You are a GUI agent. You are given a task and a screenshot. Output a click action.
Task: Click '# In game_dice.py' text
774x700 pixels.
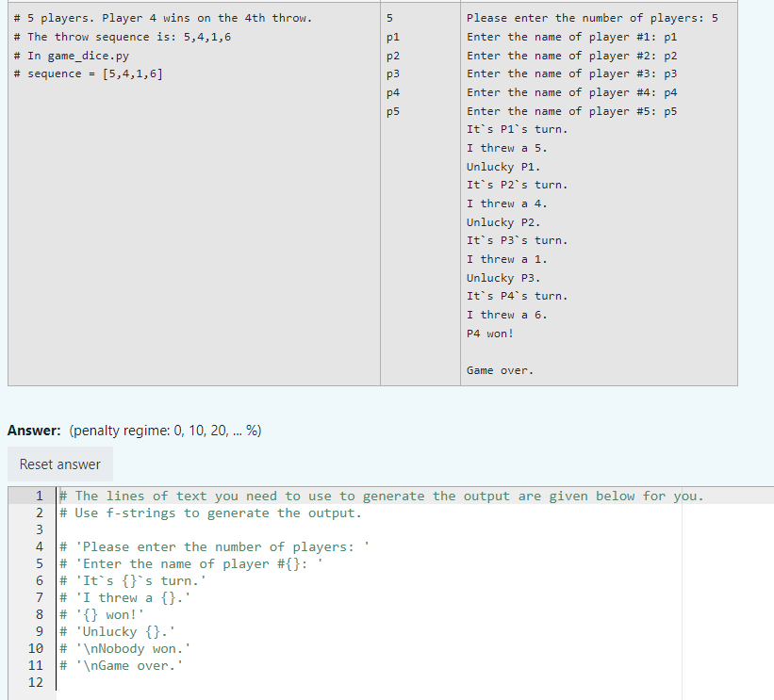72,56
